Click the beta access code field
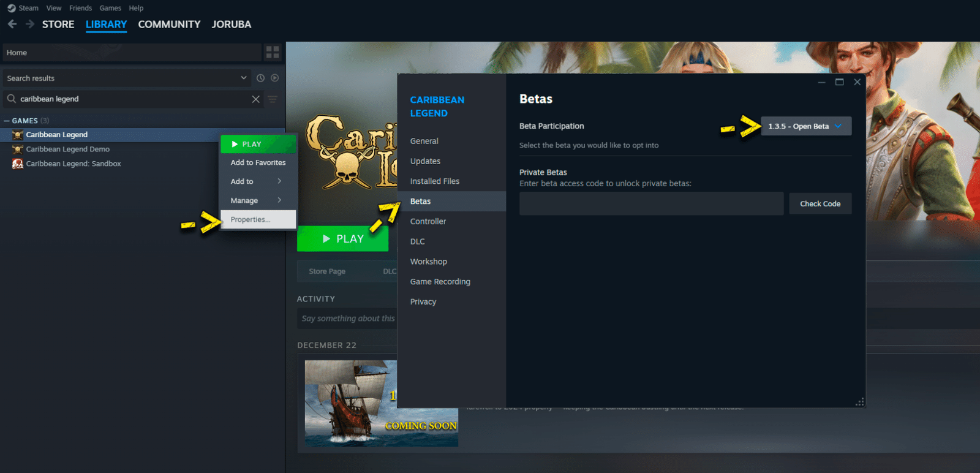980x473 pixels. click(652, 204)
